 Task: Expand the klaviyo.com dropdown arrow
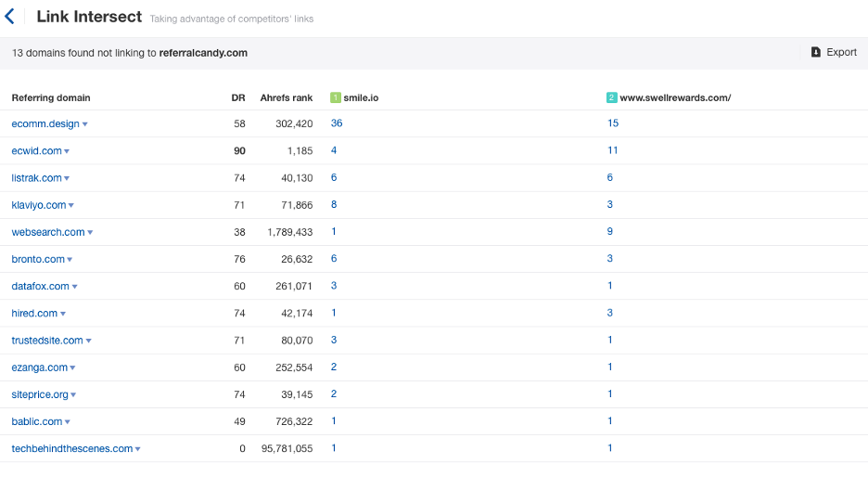[x=71, y=205]
